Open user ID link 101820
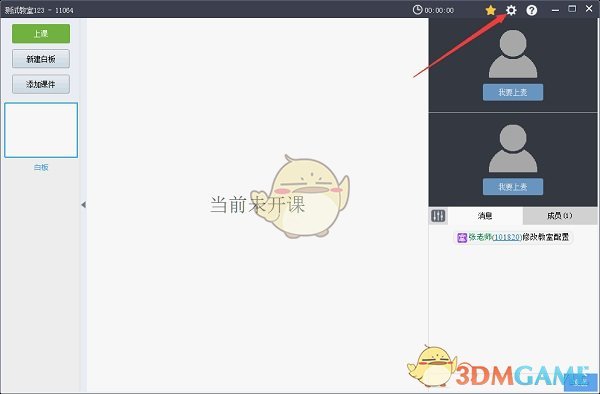This screenshot has height=394, width=600. (x=507, y=238)
